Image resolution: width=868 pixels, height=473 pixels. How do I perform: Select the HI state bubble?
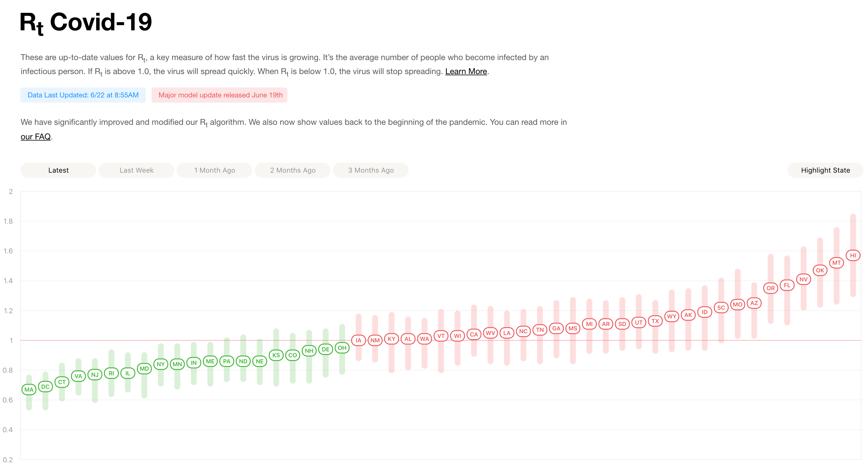[853, 255]
